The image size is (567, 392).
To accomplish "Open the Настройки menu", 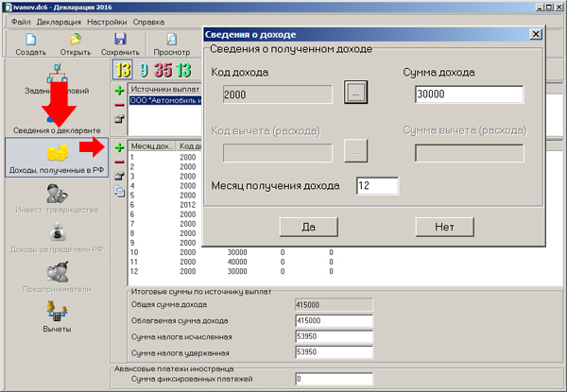I will pos(107,22).
